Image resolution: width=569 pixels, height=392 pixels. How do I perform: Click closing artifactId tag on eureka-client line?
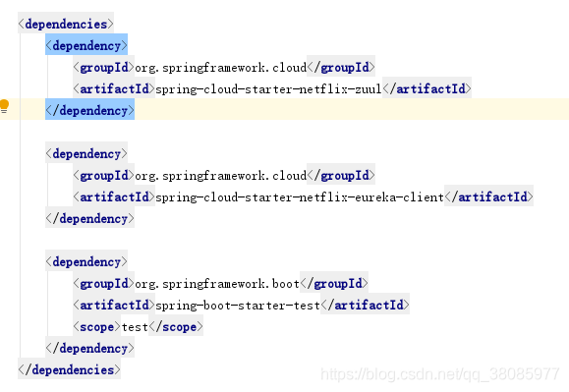489,196
